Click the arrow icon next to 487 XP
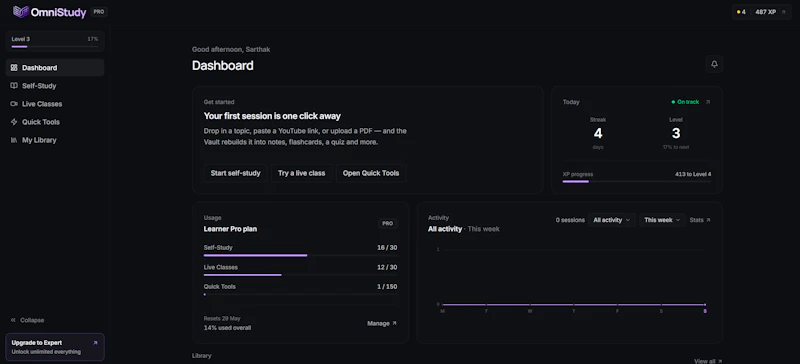The height and width of the screenshot is (364, 800). [x=784, y=12]
